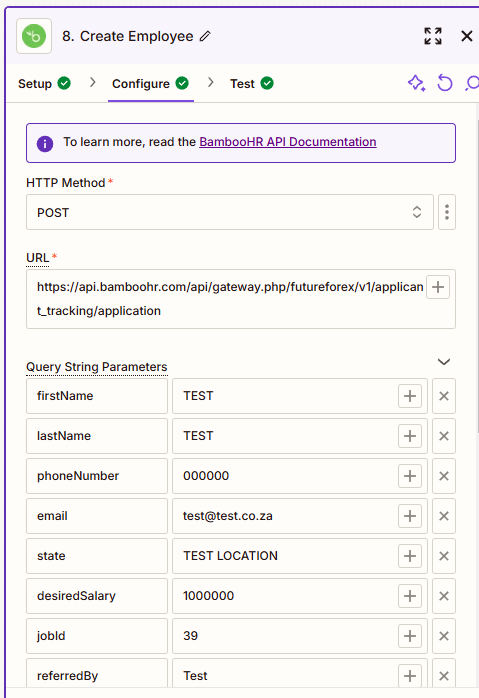Open BambooHR API Documentation link

point(288,142)
